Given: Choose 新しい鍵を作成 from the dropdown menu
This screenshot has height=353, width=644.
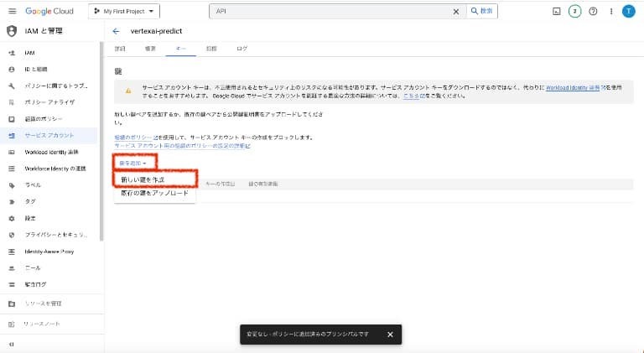Looking at the screenshot, I should coord(155,179).
